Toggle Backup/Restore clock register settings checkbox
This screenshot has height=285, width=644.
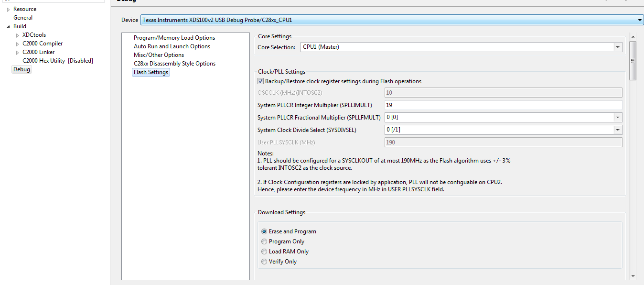[261, 81]
